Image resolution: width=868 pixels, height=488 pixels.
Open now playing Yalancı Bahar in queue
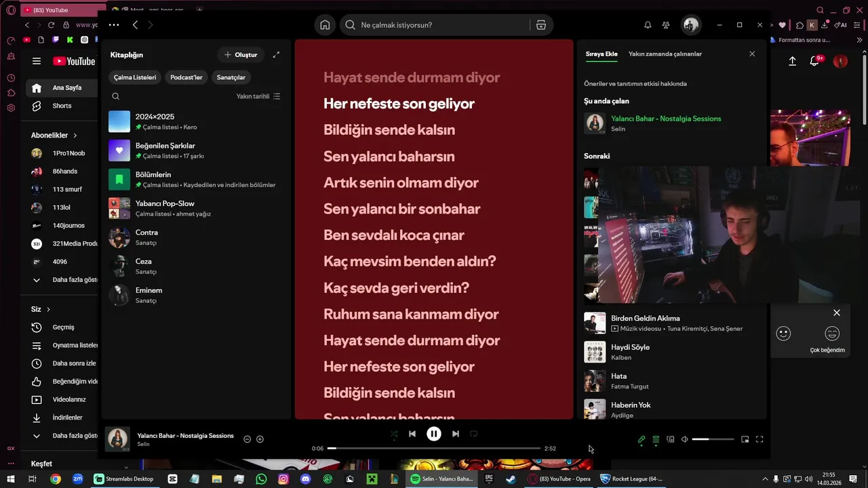[671, 123]
